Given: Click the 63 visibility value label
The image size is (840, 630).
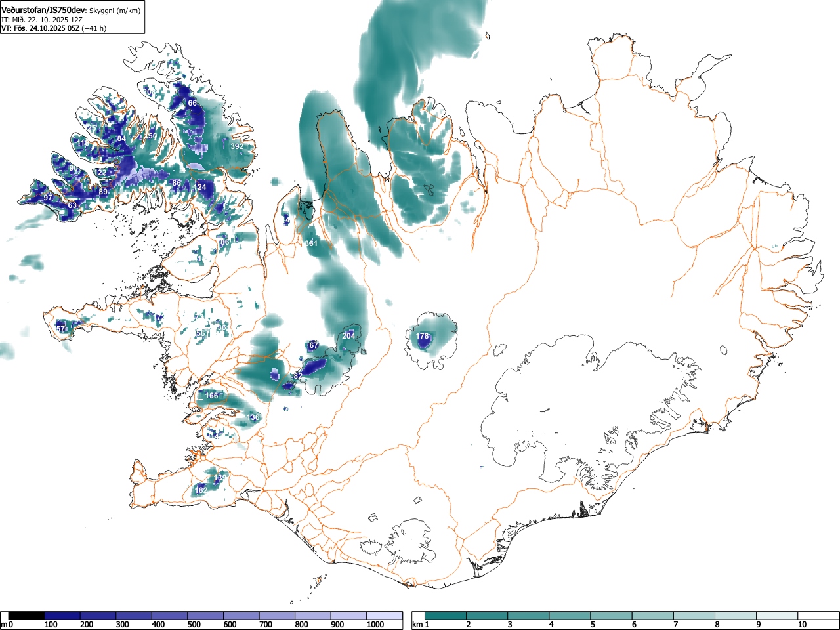Looking at the screenshot, I should pos(72,205).
